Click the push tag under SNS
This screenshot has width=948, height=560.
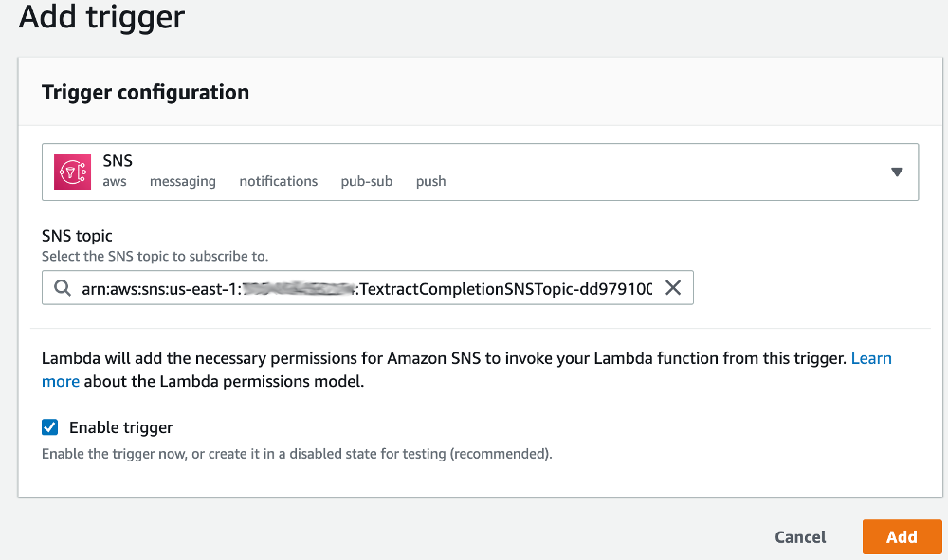(x=430, y=181)
